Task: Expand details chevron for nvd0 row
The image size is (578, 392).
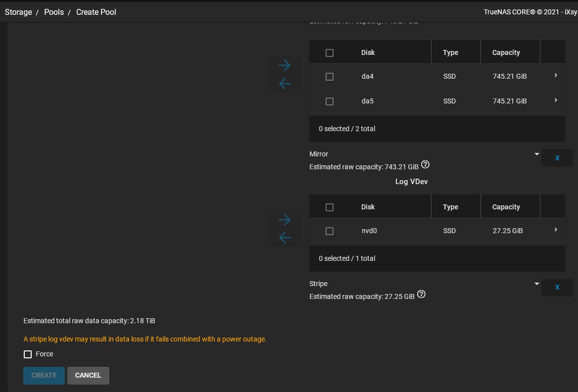Action: click(556, 230)
